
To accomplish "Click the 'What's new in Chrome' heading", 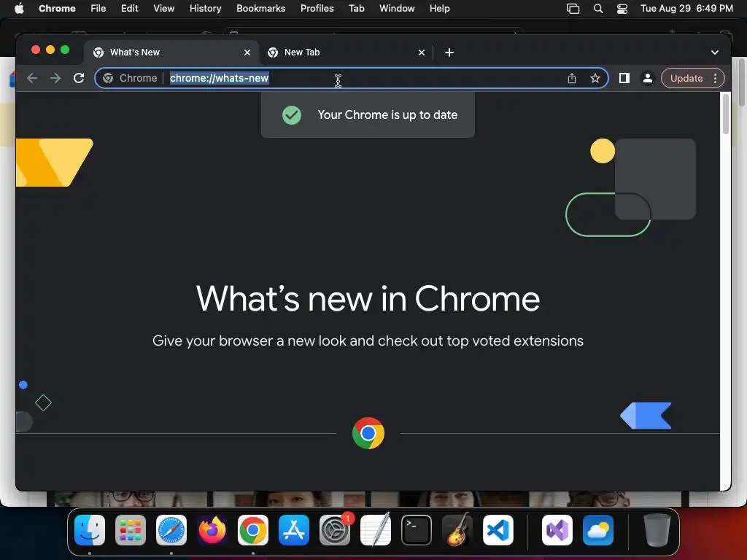I will [368, 299].
